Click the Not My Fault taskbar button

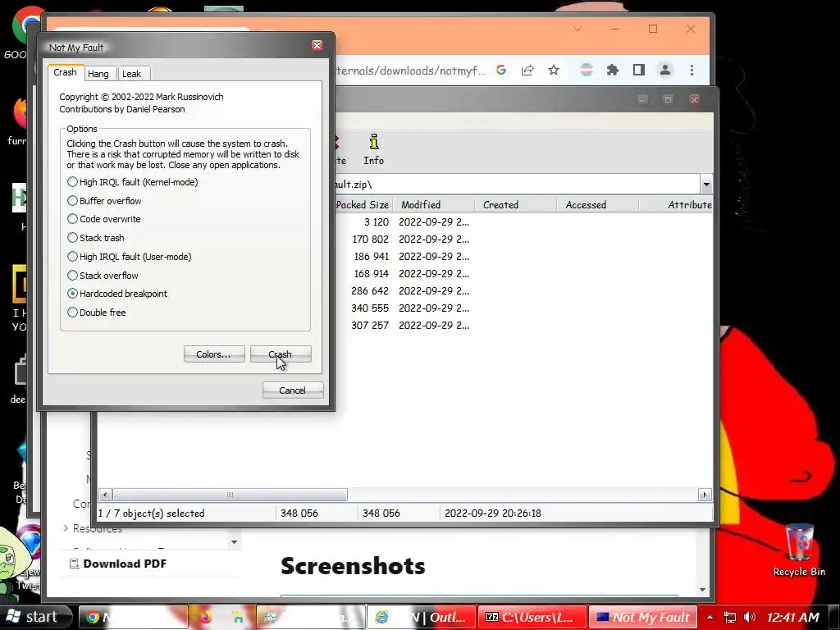tap(643, 617)
